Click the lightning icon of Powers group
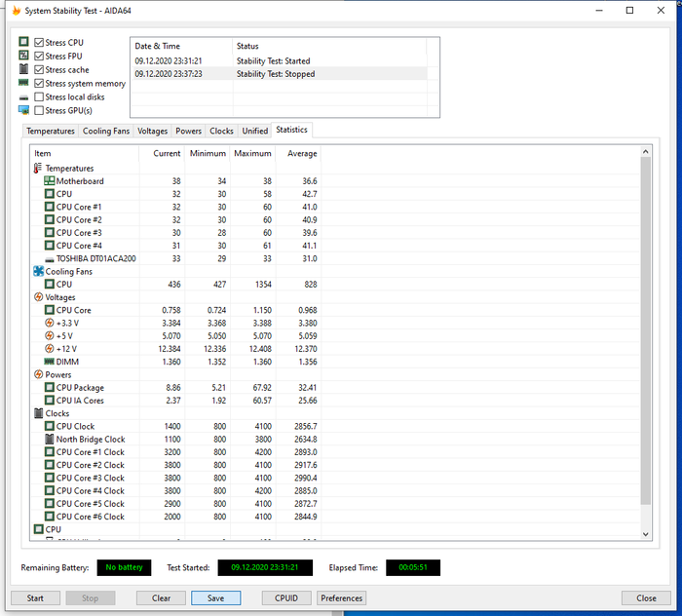Viewport: 682px width, 616px height. (x=38, y=374)
